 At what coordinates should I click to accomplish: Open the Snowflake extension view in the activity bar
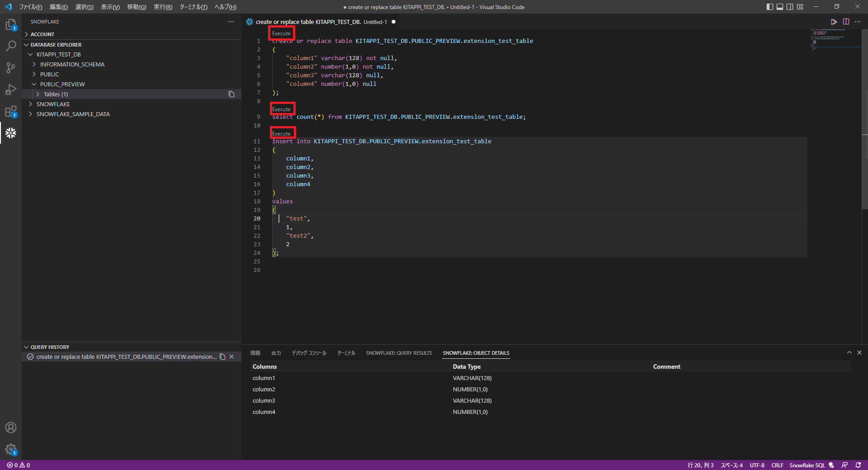point(11,133)
